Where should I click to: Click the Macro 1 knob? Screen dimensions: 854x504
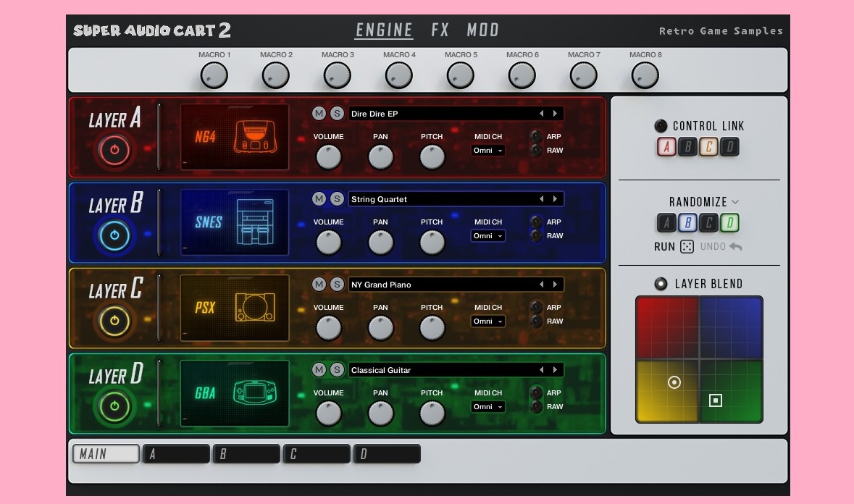pyautogui.click(x=214, y=75)
